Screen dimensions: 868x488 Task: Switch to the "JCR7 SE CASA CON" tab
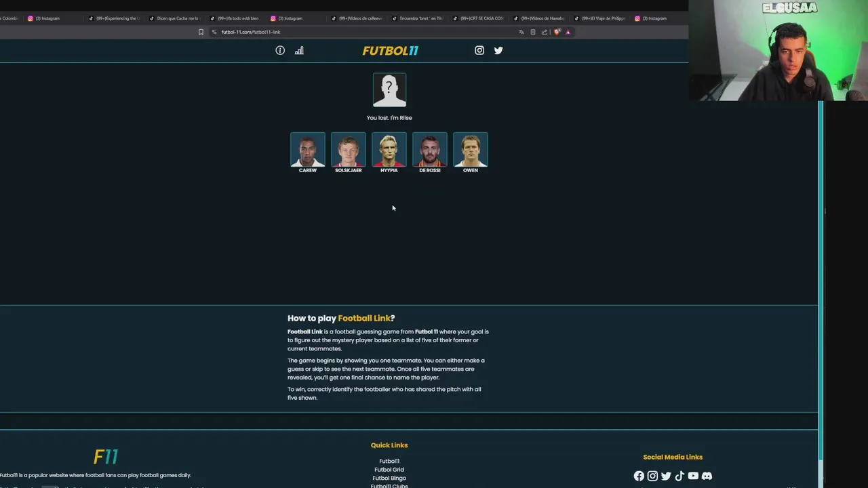click(477, 18)
